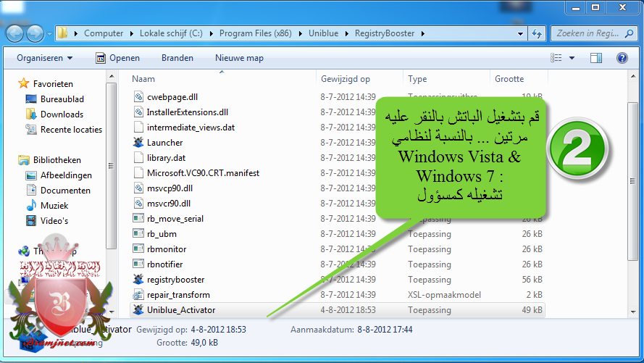644x363 pixels.
Task: Select Uniblue in the address breadcrumb
Action: (323, 33)
